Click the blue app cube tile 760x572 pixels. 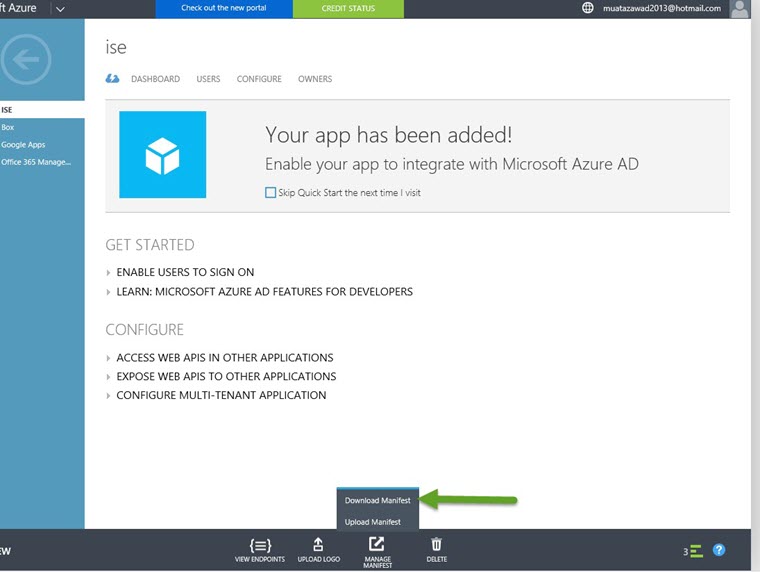(162, 155)
